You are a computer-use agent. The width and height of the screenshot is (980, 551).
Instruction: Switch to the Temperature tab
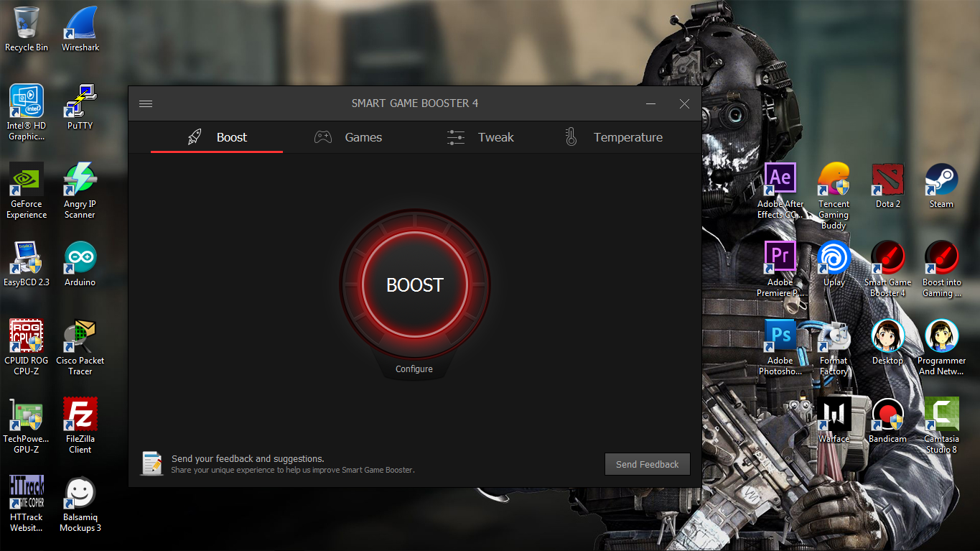point(627,136)
